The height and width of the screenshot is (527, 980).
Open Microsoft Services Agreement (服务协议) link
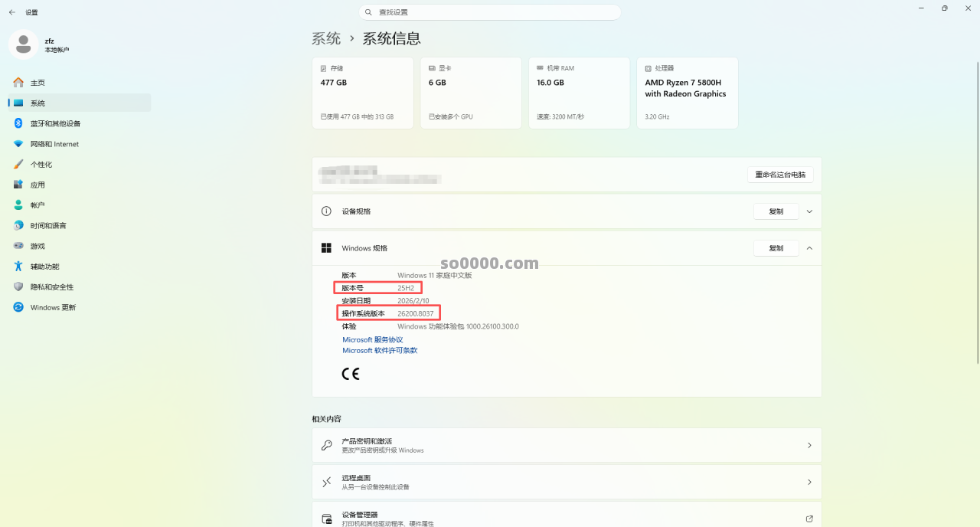pyautogui.click(x=372, y=339)
